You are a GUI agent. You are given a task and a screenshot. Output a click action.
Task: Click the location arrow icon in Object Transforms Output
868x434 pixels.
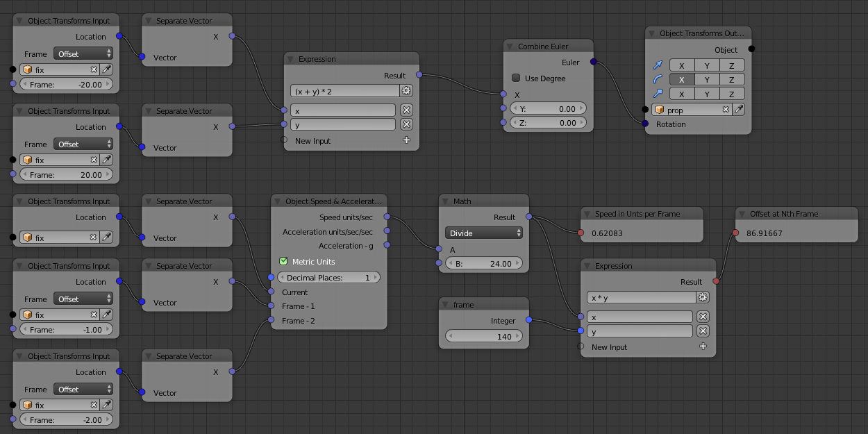pos(658,65)
